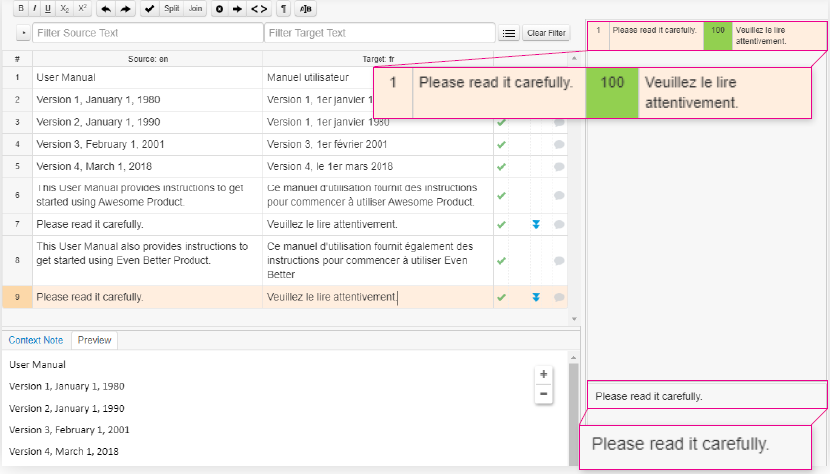The height and width of the screenshot is (474, 830).
Task: Click the redo arrow
Action: (x=124, y=8)
